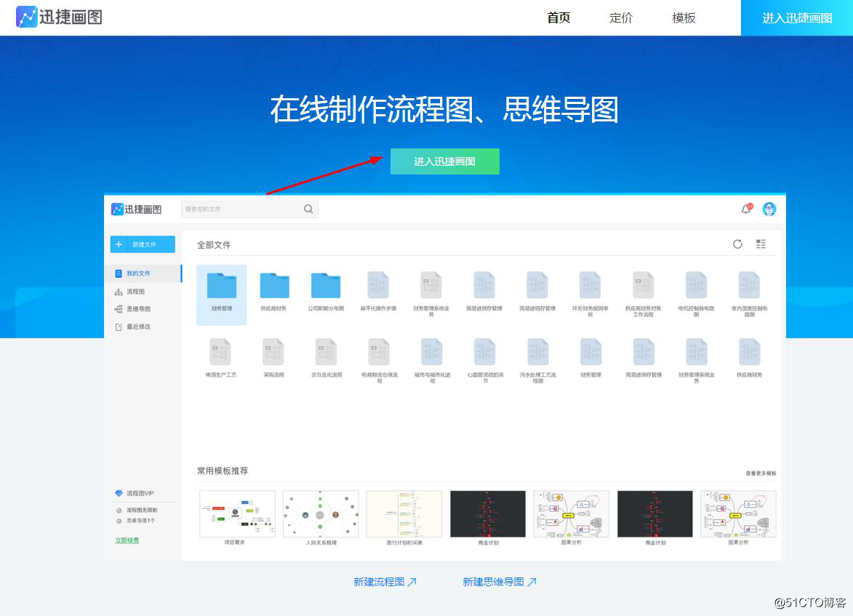Open the 首页 navigation tab
Image resolution: width=853 pixels, height=616 pixels.
558,18
